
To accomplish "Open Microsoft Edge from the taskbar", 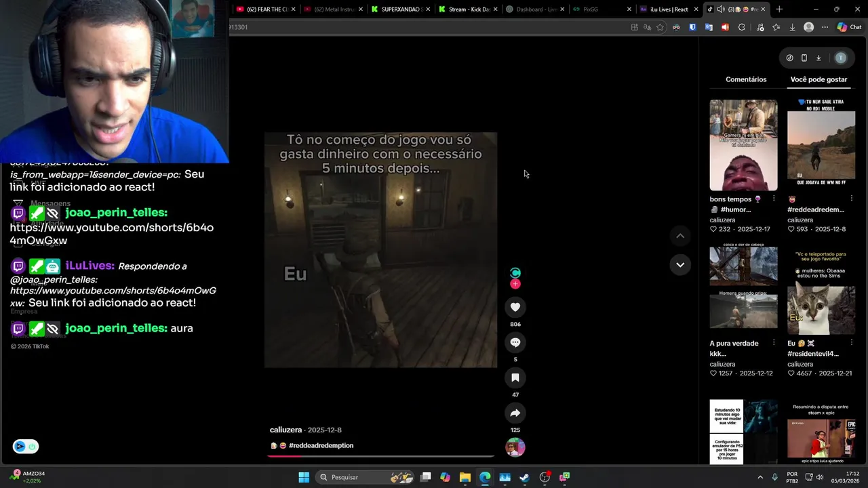I will pyautogui.click(x=485, y=477).
